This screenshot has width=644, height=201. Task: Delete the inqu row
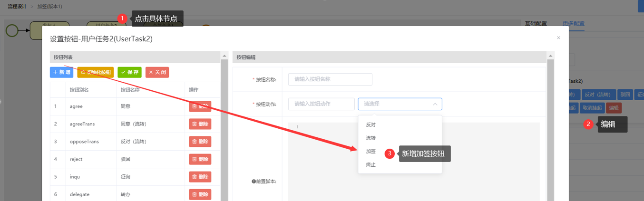pyautogui.click(x=200, y=177)
